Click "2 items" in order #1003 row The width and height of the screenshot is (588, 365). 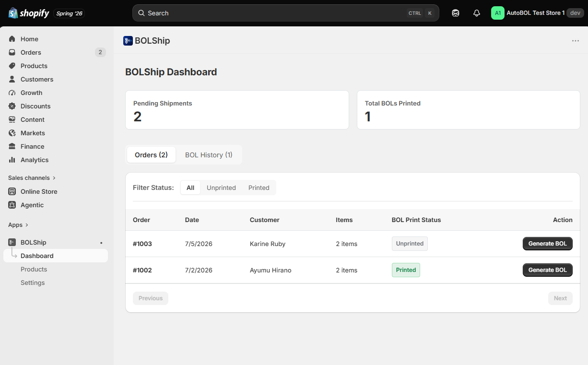(347, 244)
